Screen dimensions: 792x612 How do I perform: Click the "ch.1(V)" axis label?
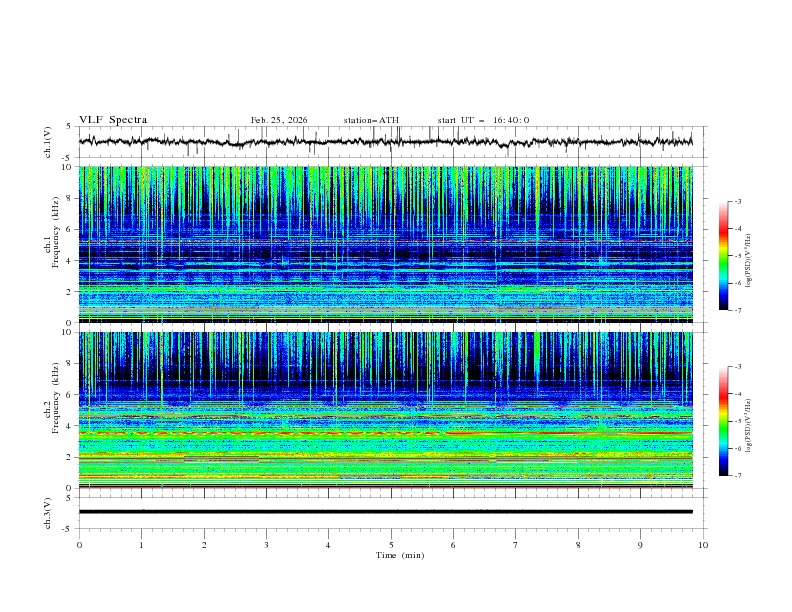point(48,142)
